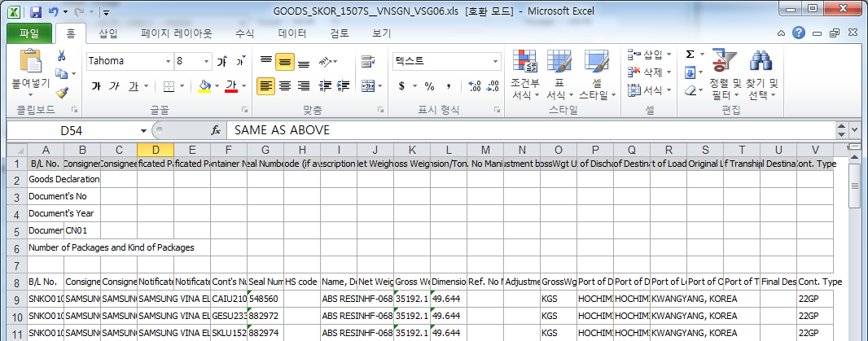Click increase decimal icon
The height and width of the screenshot is (341, 868).
pyautogui.click(x=475, y=86)
